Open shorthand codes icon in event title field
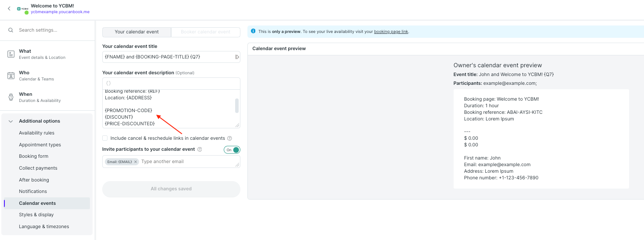Screen dimensions: 644x240 point(237,57)
